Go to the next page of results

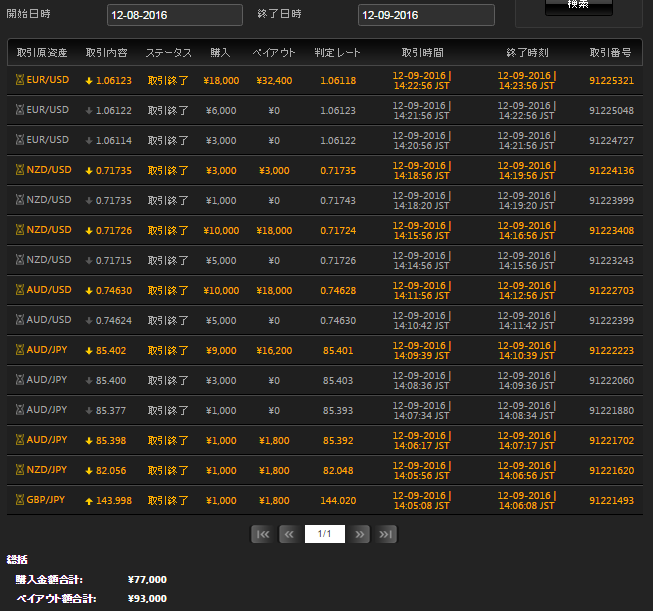pyautogui.click(x=361, y=534)
